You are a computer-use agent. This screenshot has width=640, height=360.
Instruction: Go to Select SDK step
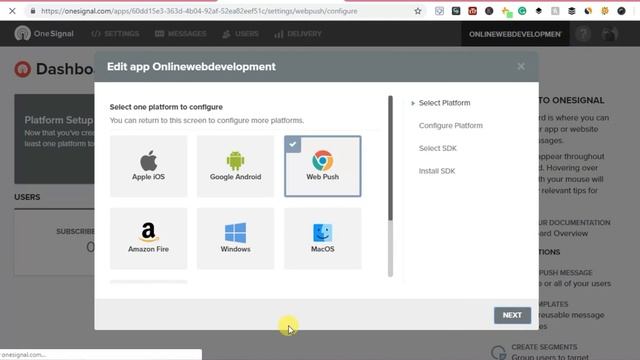[438, 148]
